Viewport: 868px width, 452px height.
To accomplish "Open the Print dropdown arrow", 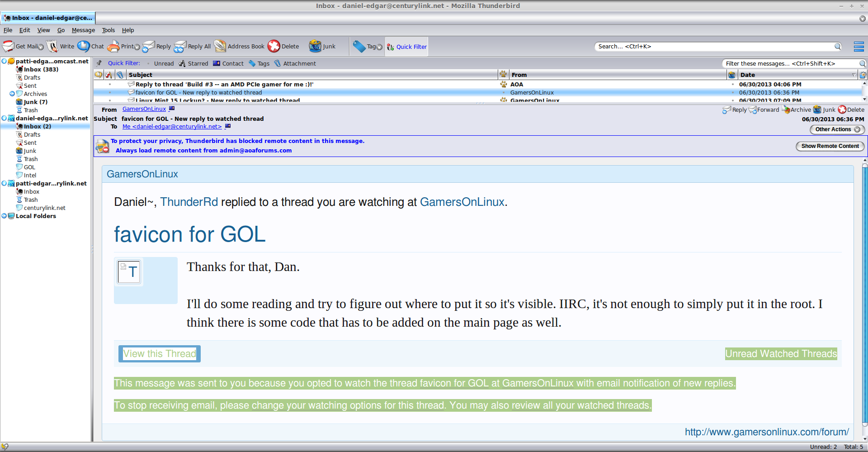I will 137,47.
